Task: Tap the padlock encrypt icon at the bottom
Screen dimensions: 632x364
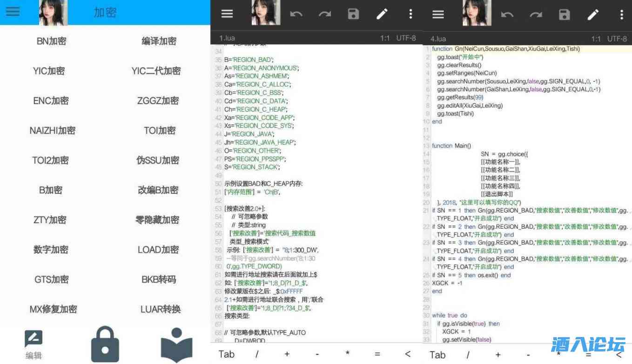Action: [x=105, y=344]
